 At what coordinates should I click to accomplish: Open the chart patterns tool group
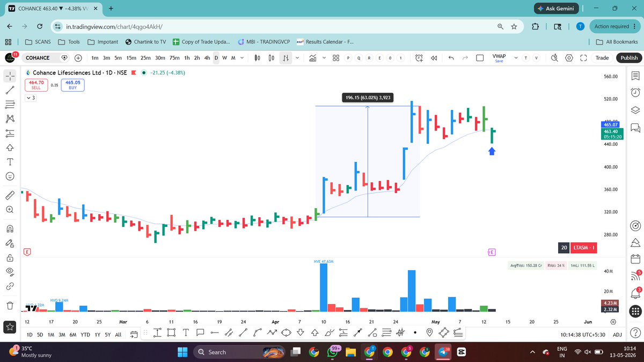[10, 119]
